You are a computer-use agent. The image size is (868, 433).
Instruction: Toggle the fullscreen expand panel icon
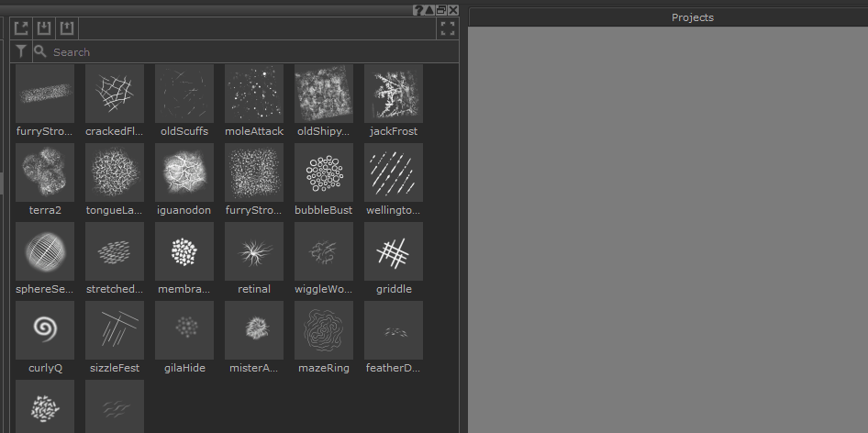point(448,28)
